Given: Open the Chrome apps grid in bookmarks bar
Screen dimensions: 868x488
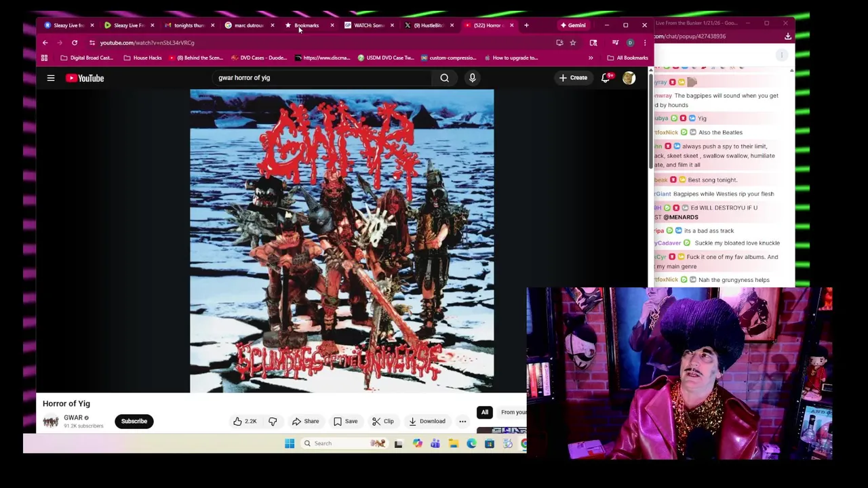Looking at the screenshot, I should 44,58.
